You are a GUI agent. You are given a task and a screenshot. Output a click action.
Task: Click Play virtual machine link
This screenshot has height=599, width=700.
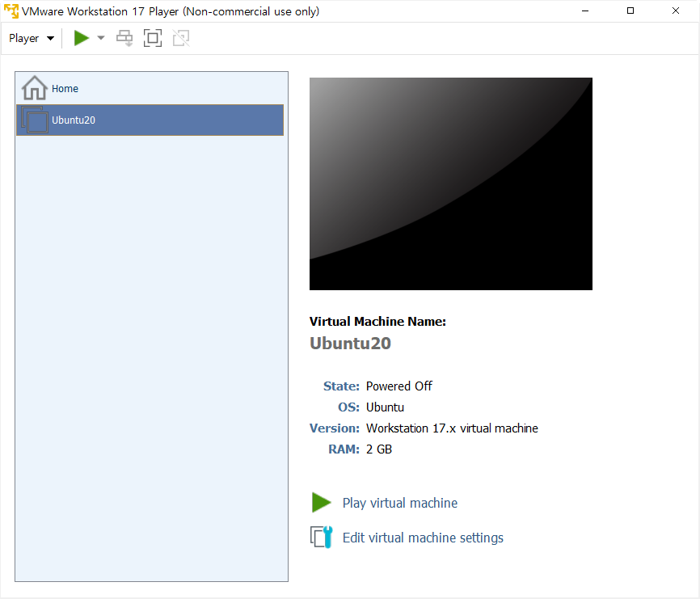click(x=400, y=503)
